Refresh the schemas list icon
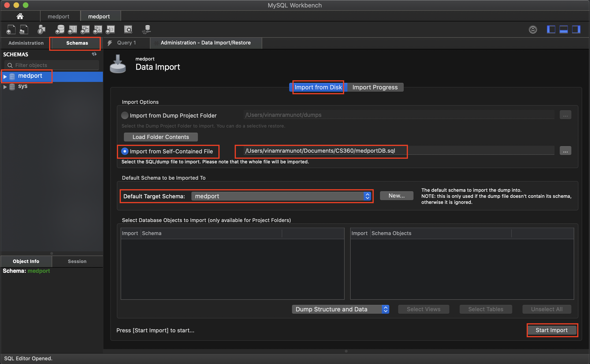 [94, 54]
